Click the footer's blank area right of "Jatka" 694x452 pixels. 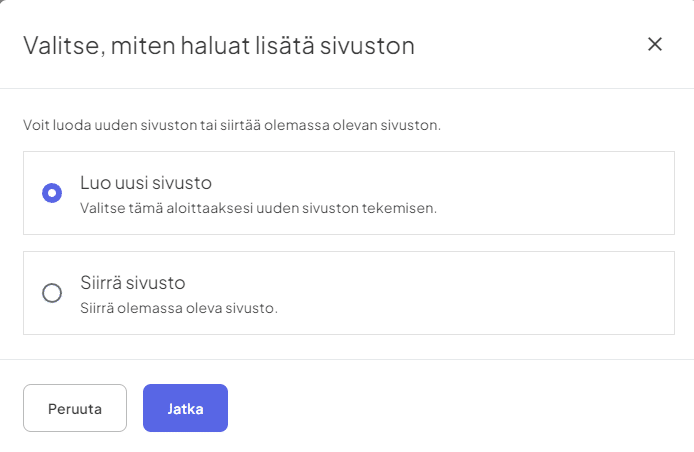click(x=450, y=408)
